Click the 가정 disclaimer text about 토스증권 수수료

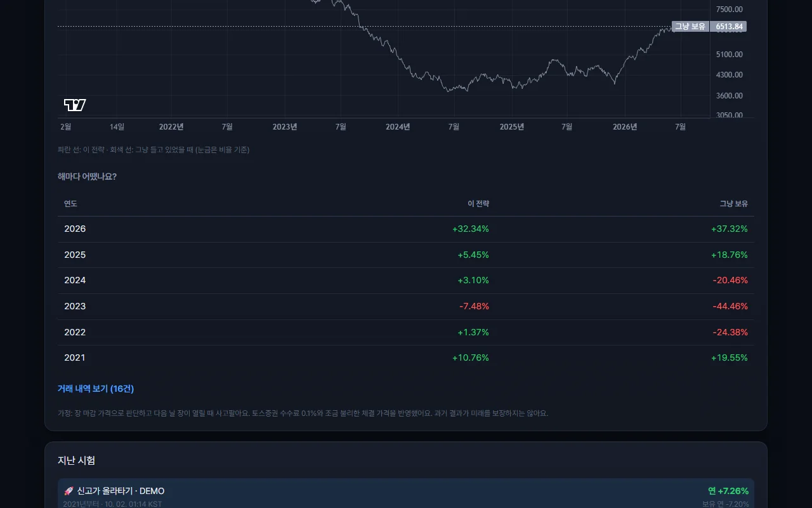click(x=303, y=413)
